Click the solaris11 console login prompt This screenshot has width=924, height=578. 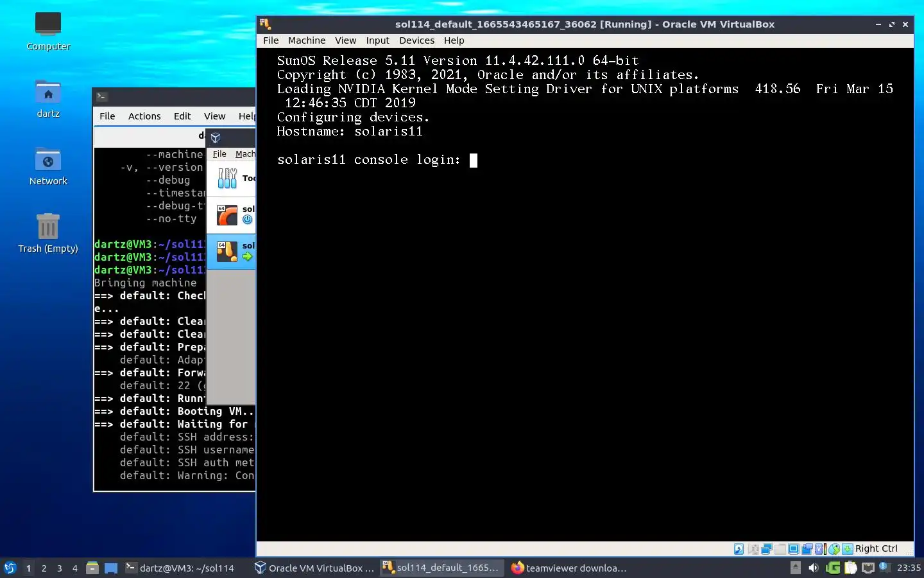368,160
